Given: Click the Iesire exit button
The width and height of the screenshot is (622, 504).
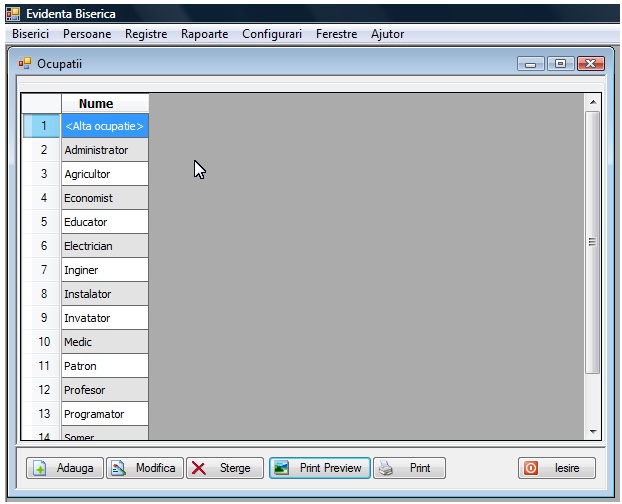Looking at the screenshot, I should [x=557, y=468].
